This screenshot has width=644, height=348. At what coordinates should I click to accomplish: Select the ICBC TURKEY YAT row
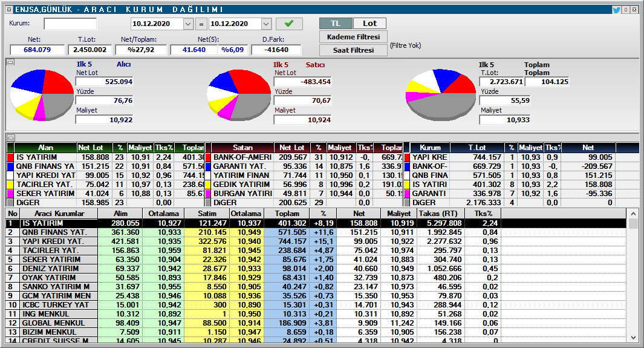pyautogui.click(x=316, y=305)
